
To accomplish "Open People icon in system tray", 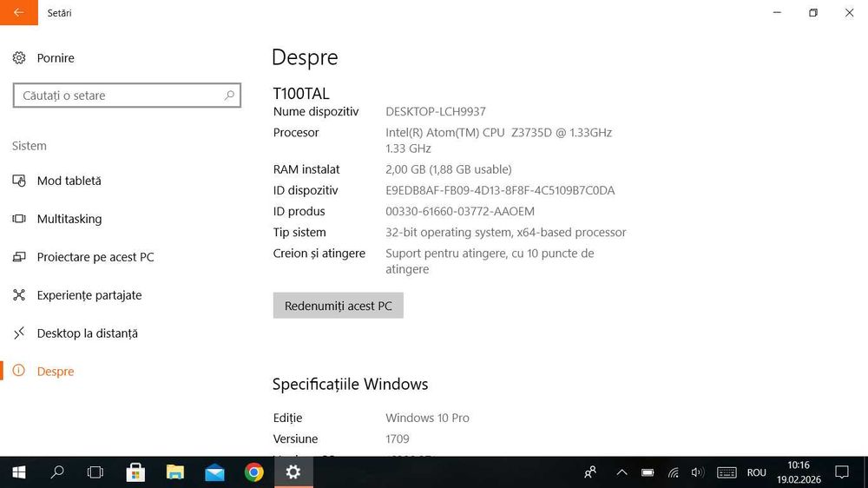I will click(x=590, y=472).
